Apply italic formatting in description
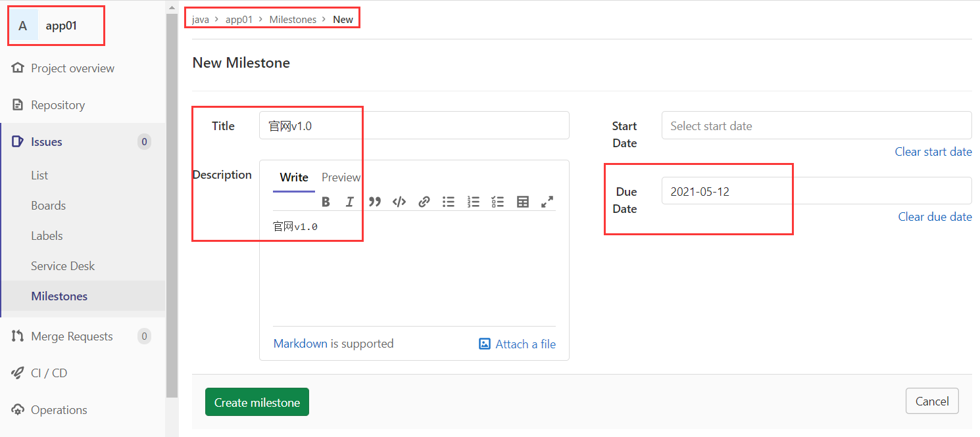The image size is (980, 437). coord(350,202)
